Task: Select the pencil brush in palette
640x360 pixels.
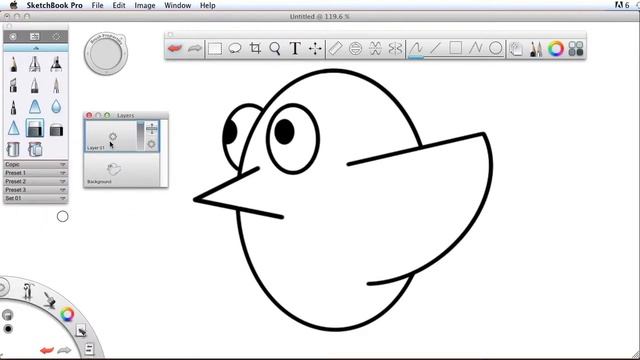Action: [x=13, y=64]
